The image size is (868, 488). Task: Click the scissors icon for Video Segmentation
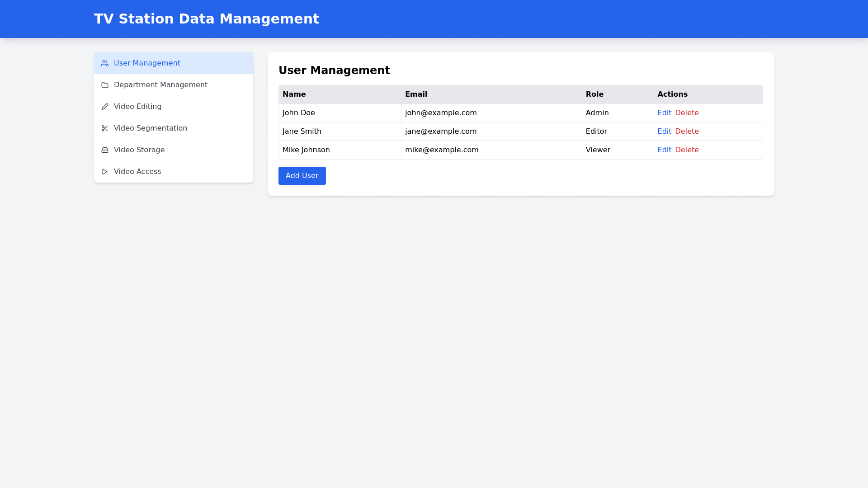coord(104,128)
